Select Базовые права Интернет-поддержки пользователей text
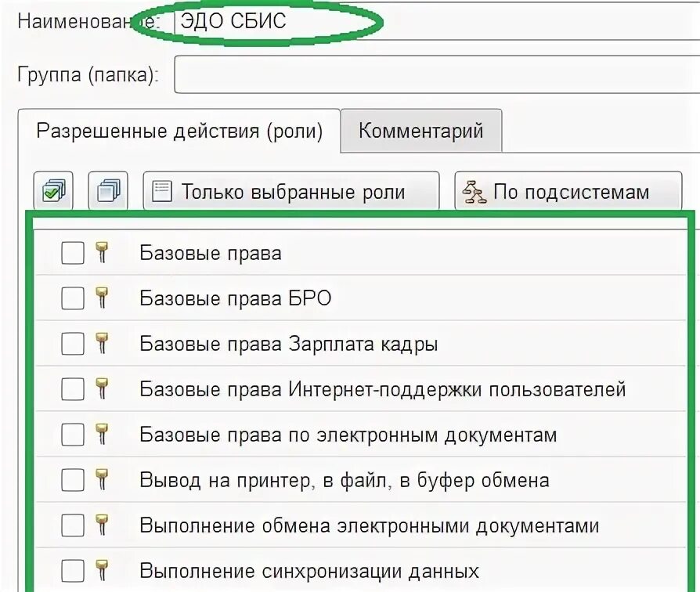Viewport: 700px width, 592px height. pos(383,389)
